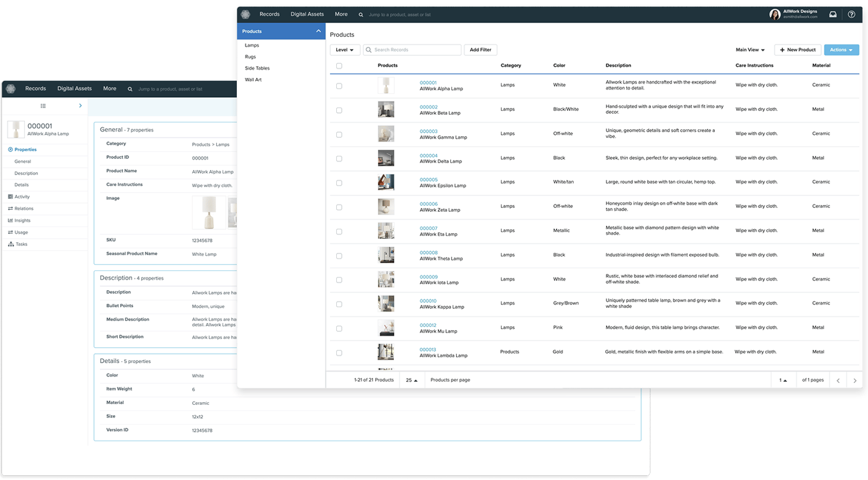Open the Records menu

coord(270,14)
